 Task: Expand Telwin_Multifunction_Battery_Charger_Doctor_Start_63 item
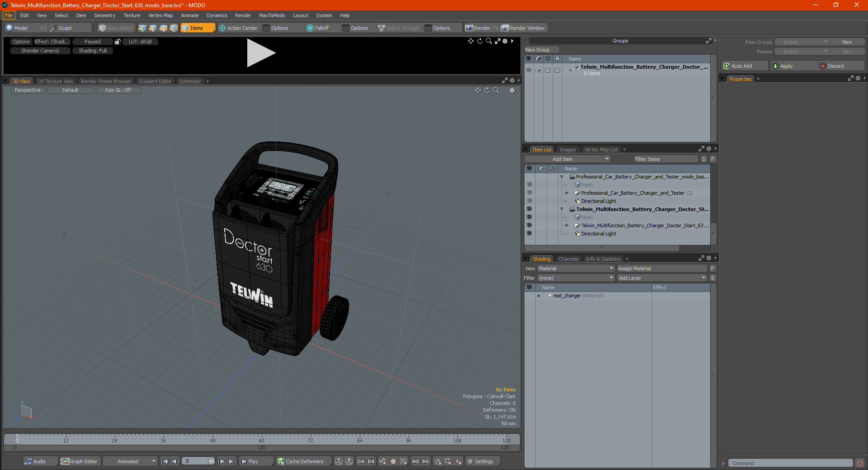coord(567,226)
